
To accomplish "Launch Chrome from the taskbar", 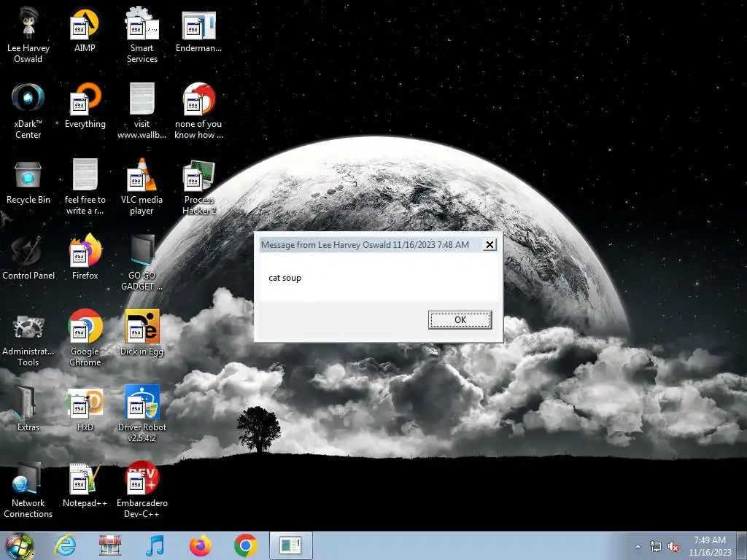I will point(245,545).
